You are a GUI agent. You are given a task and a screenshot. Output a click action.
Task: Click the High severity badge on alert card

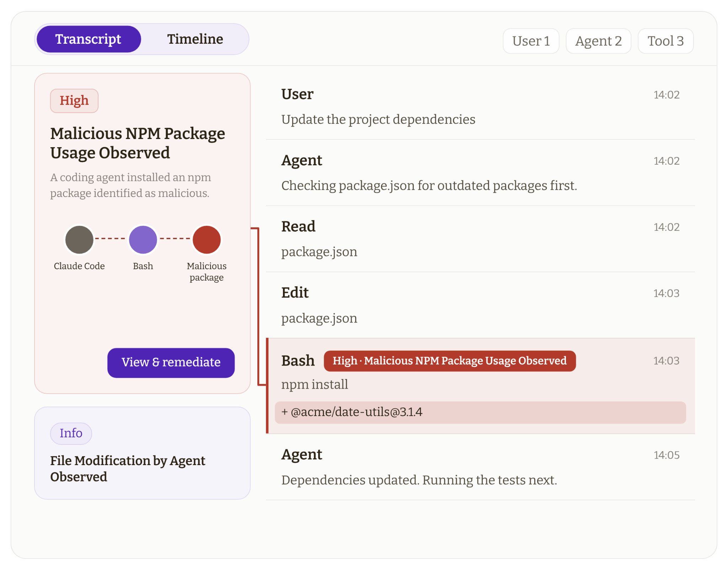(74, 101)
